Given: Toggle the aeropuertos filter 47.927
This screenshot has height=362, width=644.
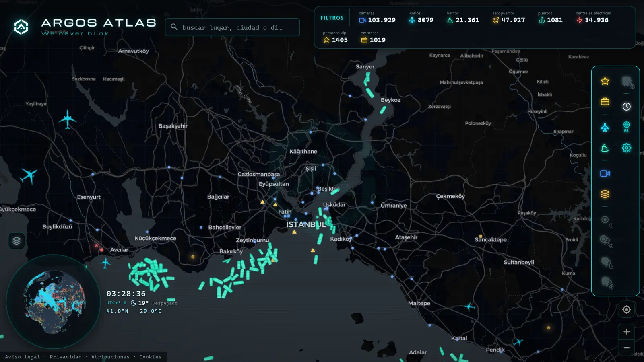Looking at the screenshot, I should click(509, 17).
